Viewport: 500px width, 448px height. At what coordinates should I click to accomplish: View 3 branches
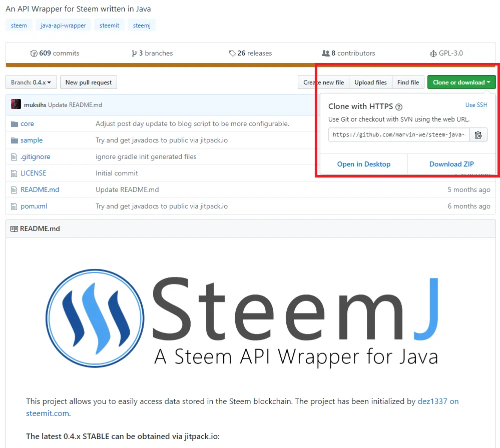click(152, 53)
